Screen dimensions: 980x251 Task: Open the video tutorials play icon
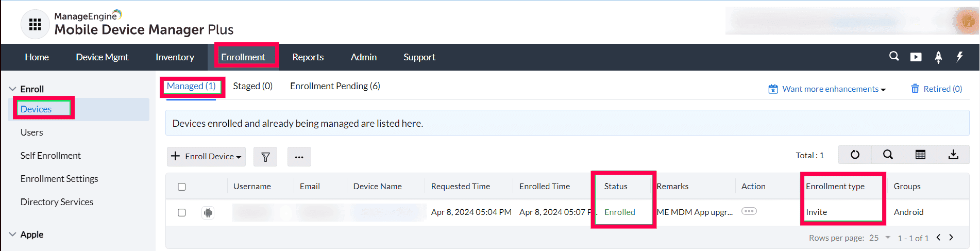pos(916,57)
